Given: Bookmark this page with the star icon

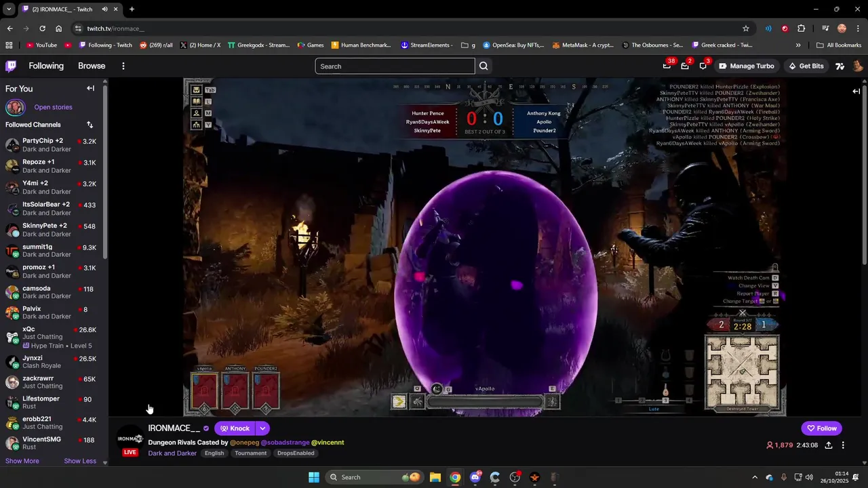Looking at the screenshot, I should (x=746, y=28).
